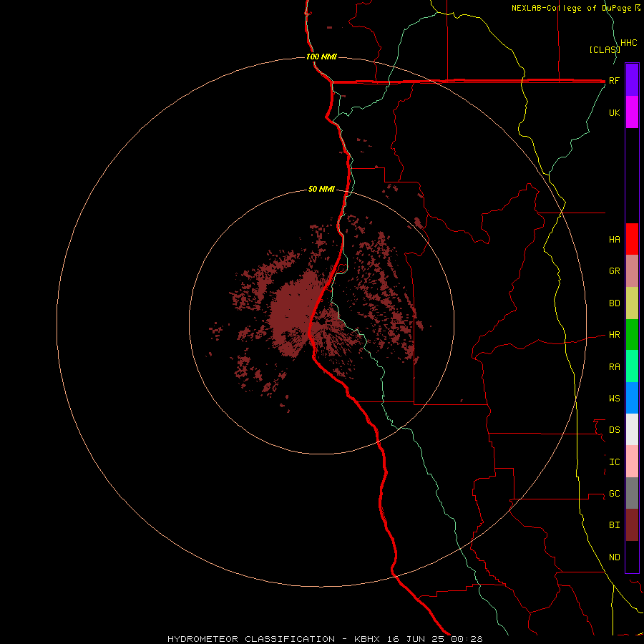
Task: Select the HA legend label
Action: click(614, 240)
